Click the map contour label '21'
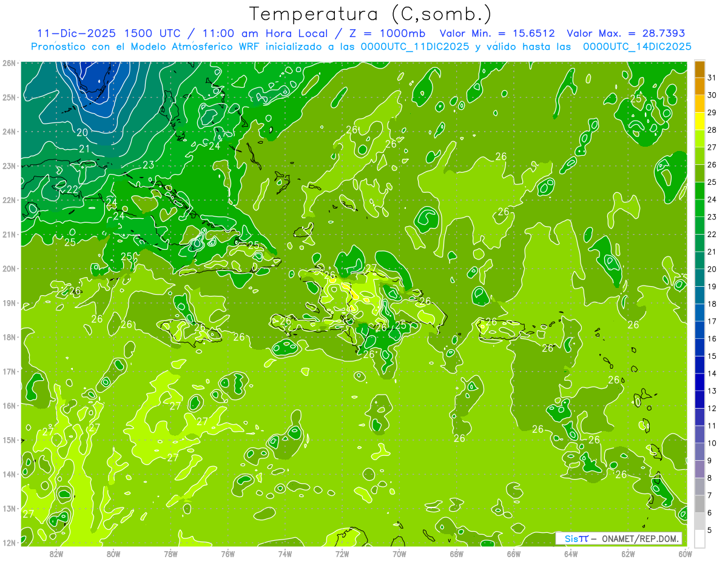The image size is (728, 562). point(85,149)
